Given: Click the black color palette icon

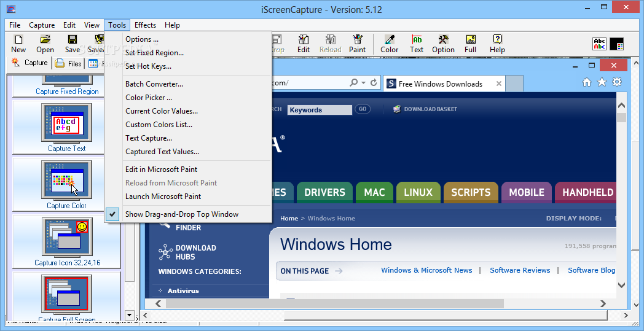Looking at the screenshot, I should pos(617,44).
